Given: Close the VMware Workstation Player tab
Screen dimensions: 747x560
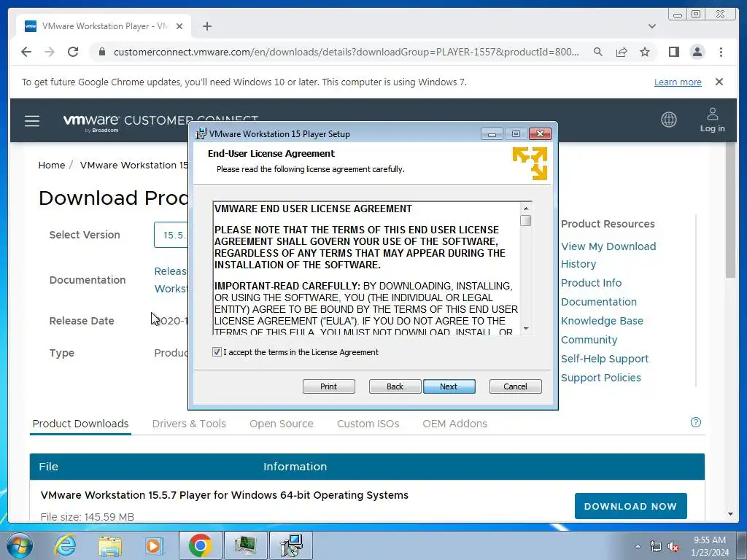Looking at the screenshot, I should [179, 26].
